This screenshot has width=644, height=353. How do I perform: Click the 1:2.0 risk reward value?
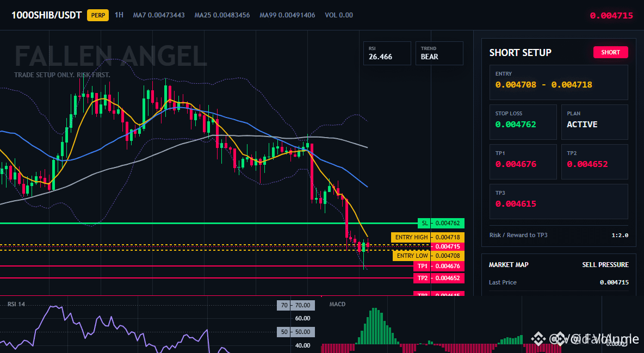(x=620, y=235)
